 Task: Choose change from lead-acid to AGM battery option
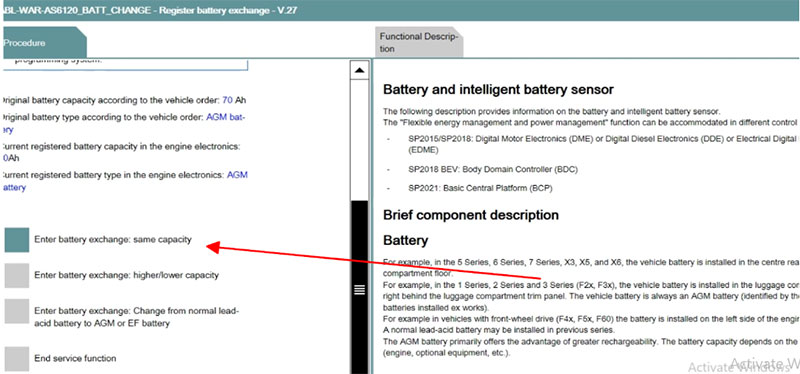point(17,311)
